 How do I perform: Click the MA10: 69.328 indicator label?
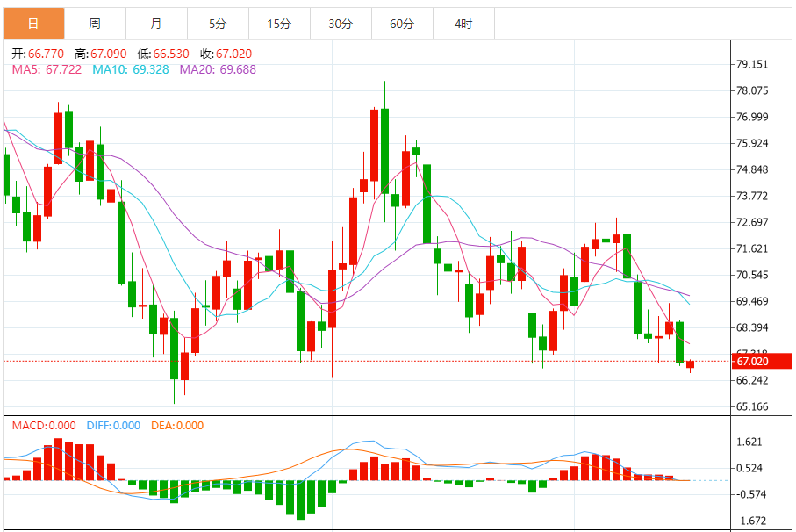pyautogui.click(x=131, y=69)
